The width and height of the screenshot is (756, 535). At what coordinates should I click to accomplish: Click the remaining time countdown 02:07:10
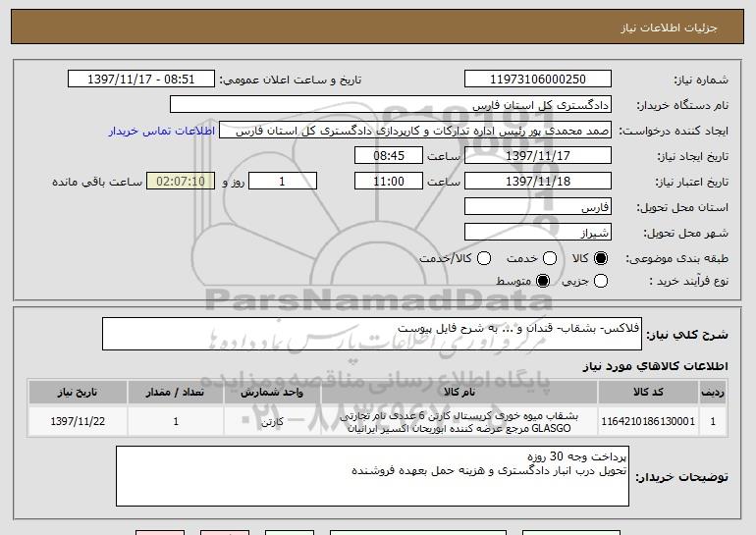(181, 182)
